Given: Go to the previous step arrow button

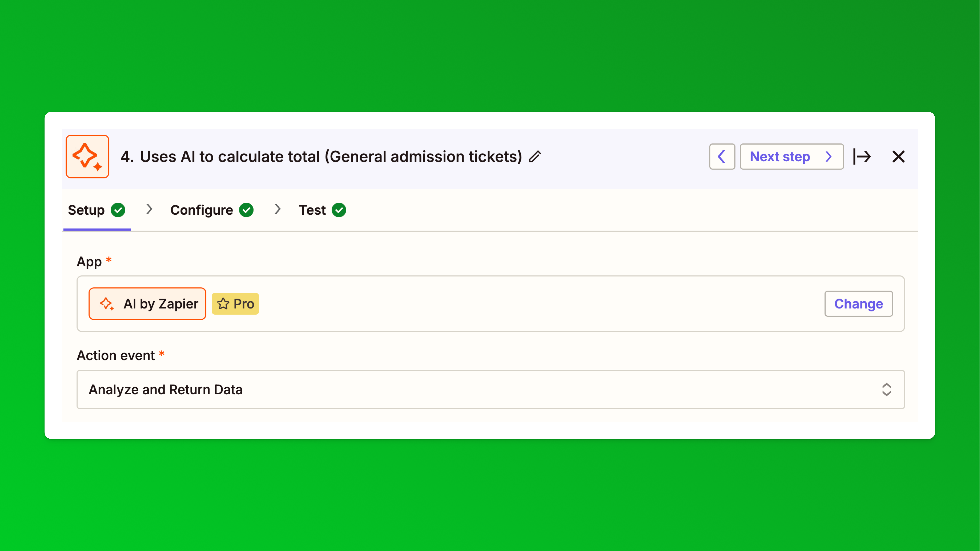Looking at the screenshot, I should point(722,156).
